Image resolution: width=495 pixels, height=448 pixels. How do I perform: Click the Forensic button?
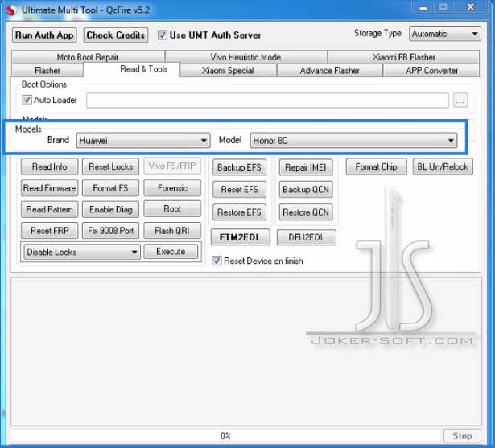tap(172, 188)
